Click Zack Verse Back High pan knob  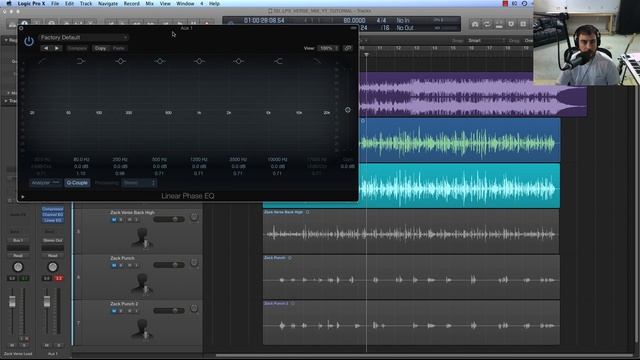tap(194, 217)
